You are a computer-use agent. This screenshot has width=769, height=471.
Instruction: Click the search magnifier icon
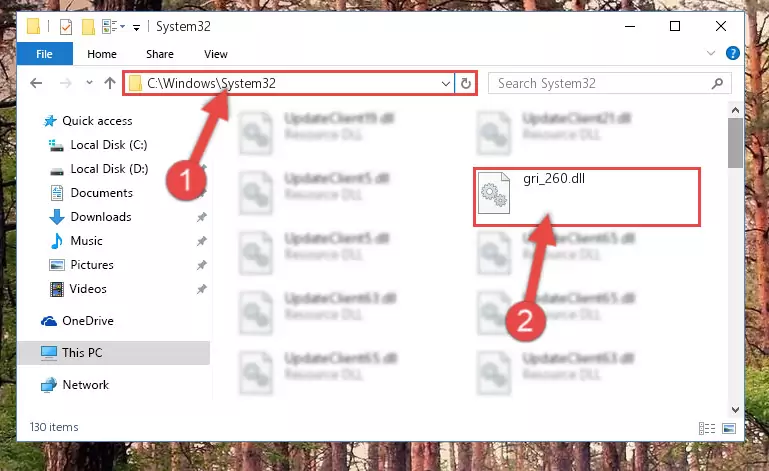pos(717,83)
